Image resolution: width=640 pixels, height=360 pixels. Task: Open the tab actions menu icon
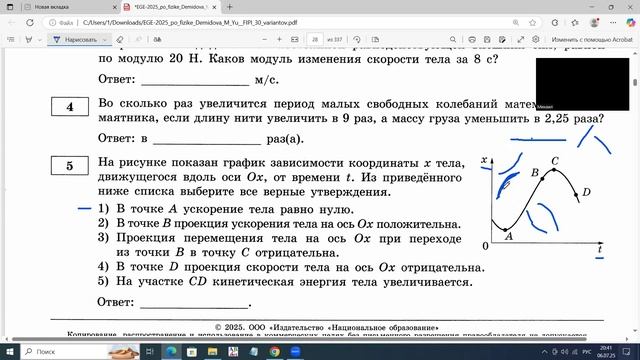tap(10, 7)
